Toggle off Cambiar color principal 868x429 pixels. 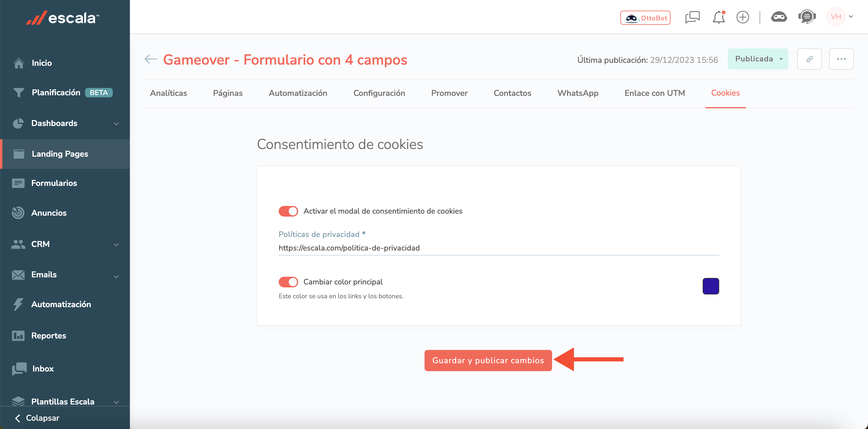[288, 282]
